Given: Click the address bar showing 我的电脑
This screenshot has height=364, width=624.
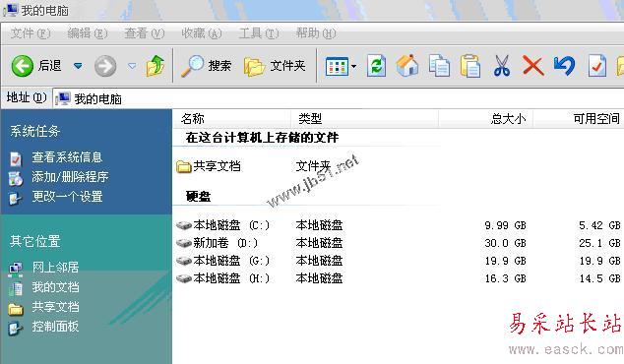Looking at the screenshot, I should click(339, 98).
